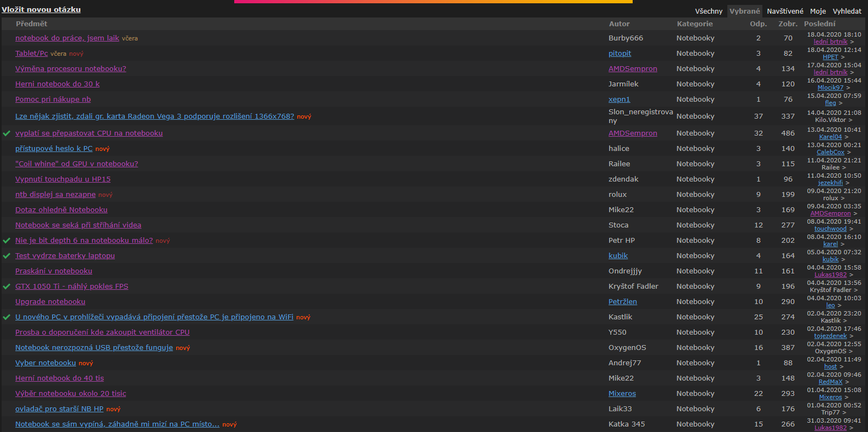
Task: Click last poster "leo" on Upgrade notebooku row
Action: (830, 305)
